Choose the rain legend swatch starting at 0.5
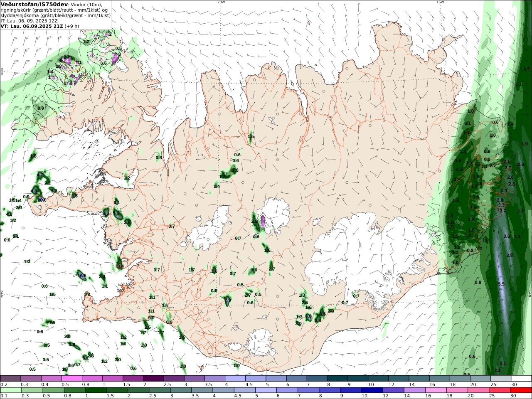This screenshot has width=532, height=399. pos(54,390)
